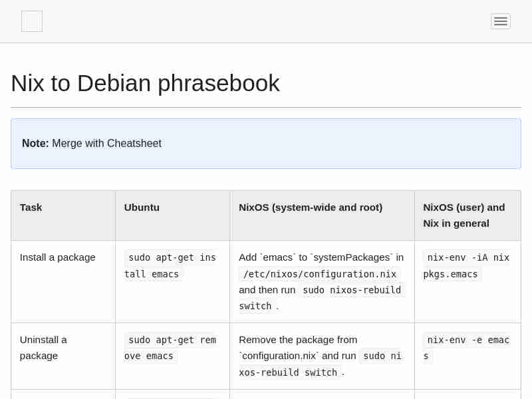This screenshot has width=532, height=399.
Task: Click the "Remove the package from" text
Action: pos(298,340)
